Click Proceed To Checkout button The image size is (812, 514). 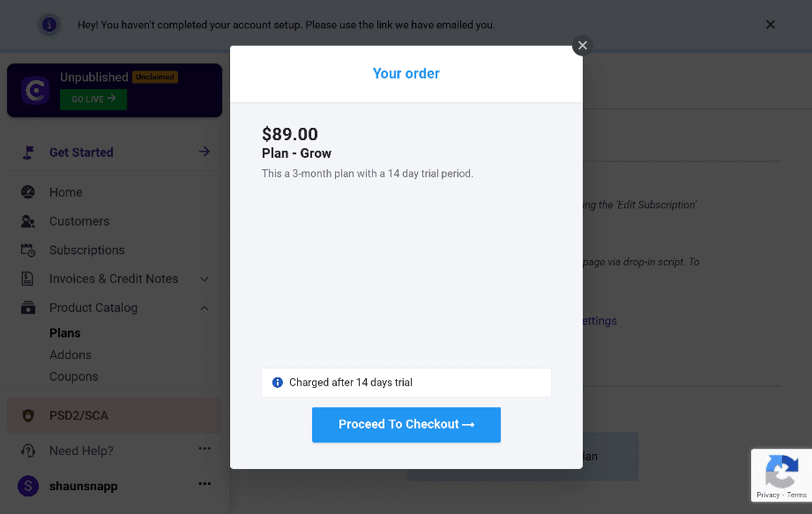(406, 424)
